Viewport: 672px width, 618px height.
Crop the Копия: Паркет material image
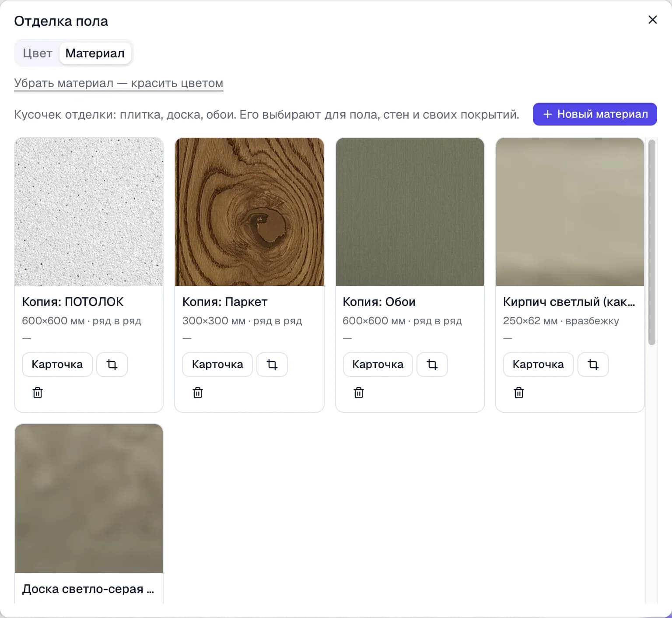(x=272, y=365)
